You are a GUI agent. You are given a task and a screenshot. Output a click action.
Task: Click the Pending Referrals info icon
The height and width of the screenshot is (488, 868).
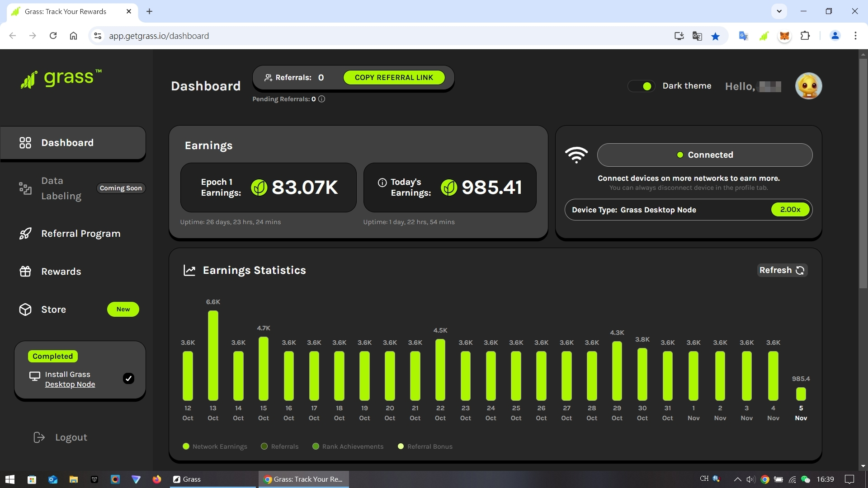(321, 99)
